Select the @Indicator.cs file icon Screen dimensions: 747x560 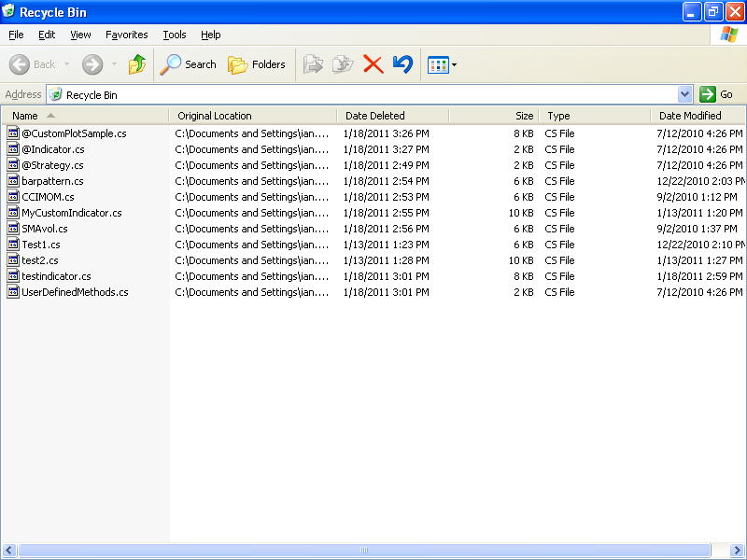13,149
